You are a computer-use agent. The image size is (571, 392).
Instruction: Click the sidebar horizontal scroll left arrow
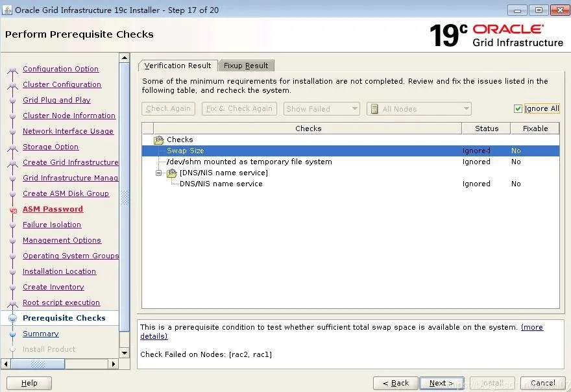click(x=6, y=364)
